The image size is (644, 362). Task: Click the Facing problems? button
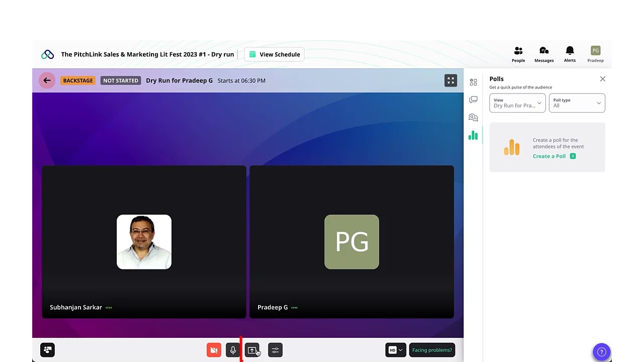coord(432,350)
